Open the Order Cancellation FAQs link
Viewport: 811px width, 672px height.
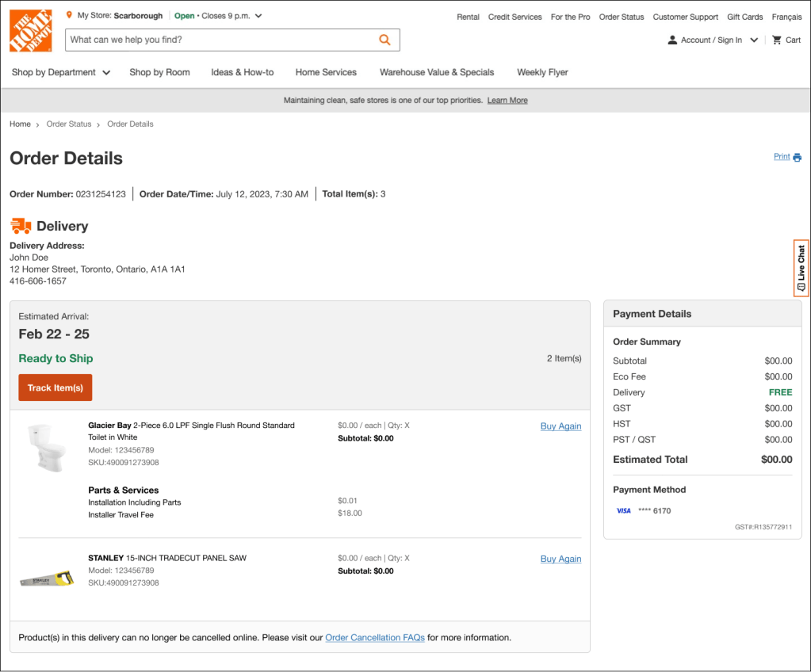(x=375, y=637)
